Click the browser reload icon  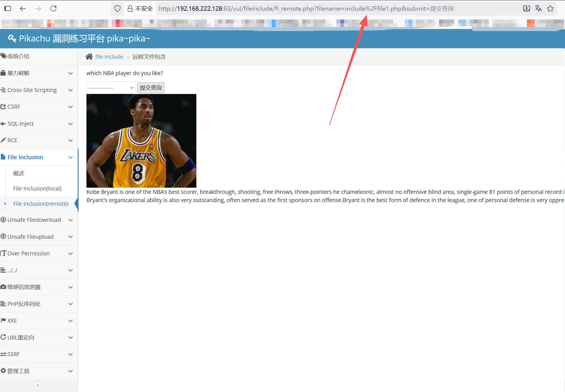coord(53,8)
